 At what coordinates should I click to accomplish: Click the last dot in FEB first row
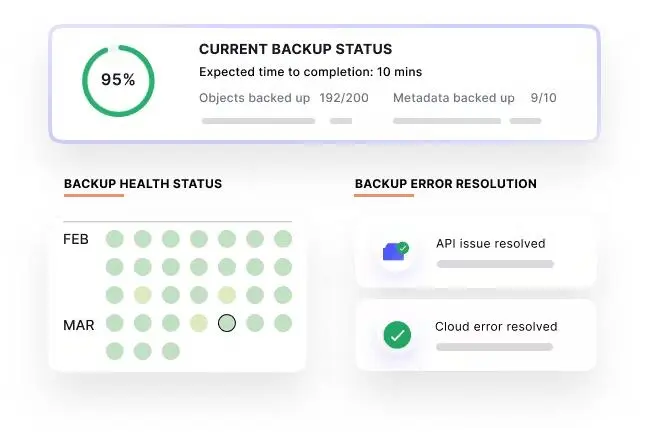click(x=283, y=239)
